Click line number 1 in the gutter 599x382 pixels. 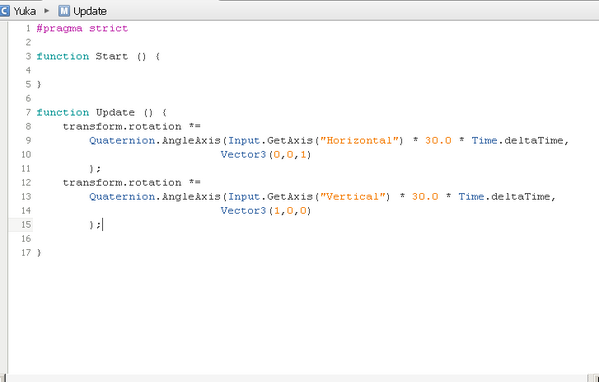coord(28,29)
